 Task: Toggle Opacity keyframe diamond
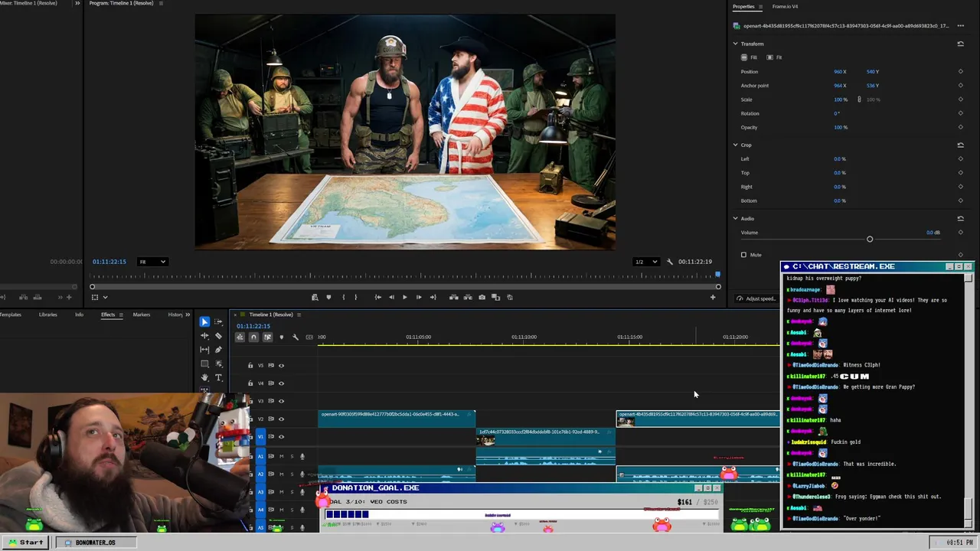[x=960, y=127]
